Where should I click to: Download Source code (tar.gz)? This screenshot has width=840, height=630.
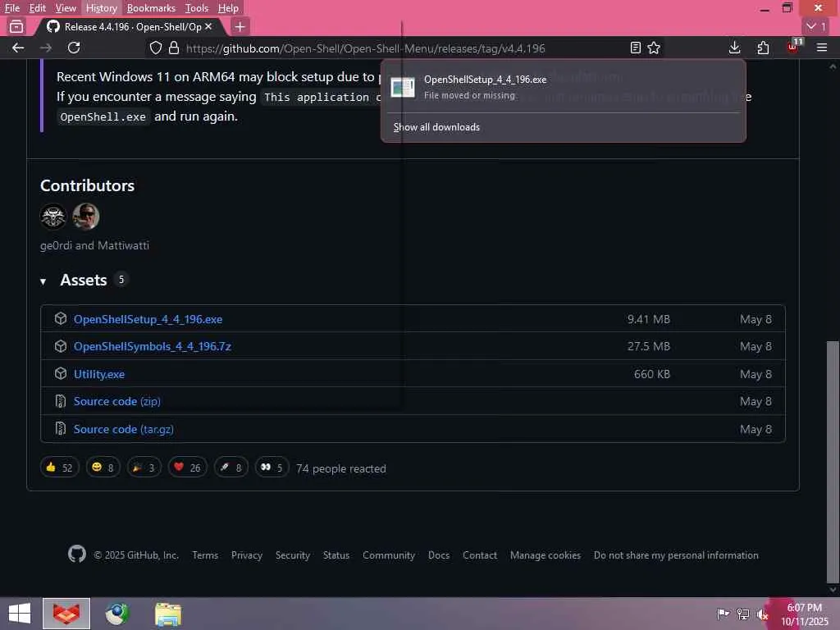[x=123, y=429]
